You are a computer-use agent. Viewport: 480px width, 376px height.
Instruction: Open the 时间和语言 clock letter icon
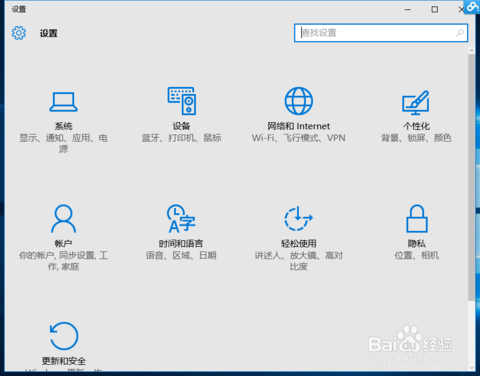pos(181,218)
